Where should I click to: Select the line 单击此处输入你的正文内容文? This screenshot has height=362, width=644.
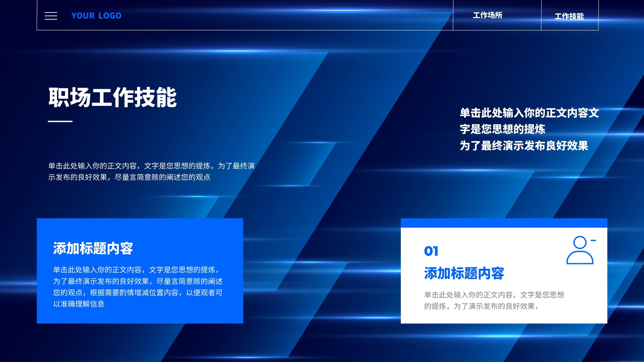coord(529,113)
